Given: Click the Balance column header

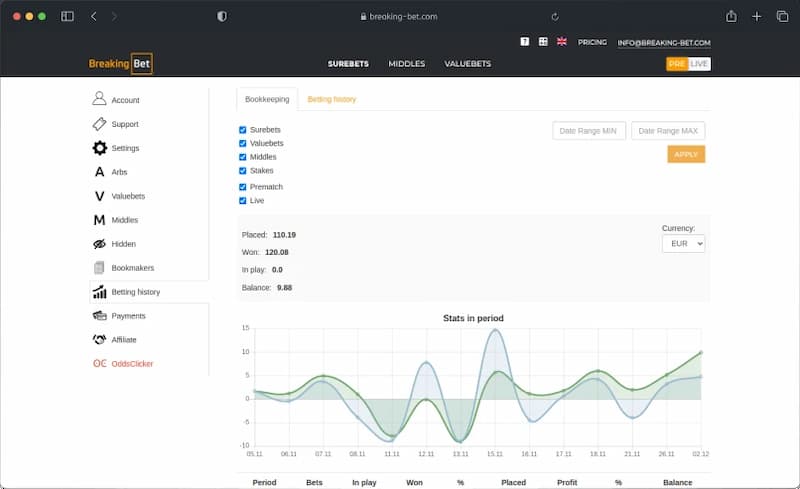Looking at the screenshot, I should [x=678, y=482].
